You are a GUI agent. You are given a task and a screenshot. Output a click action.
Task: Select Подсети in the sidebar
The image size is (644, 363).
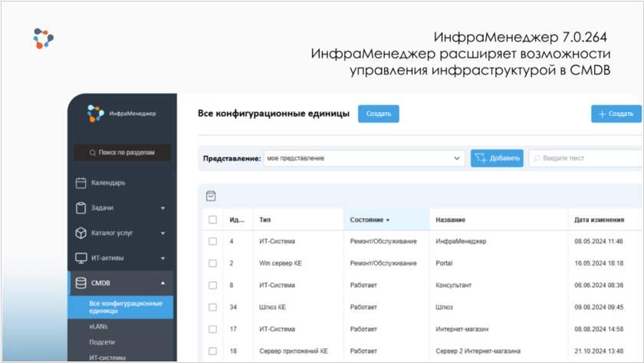click(102, 342)
